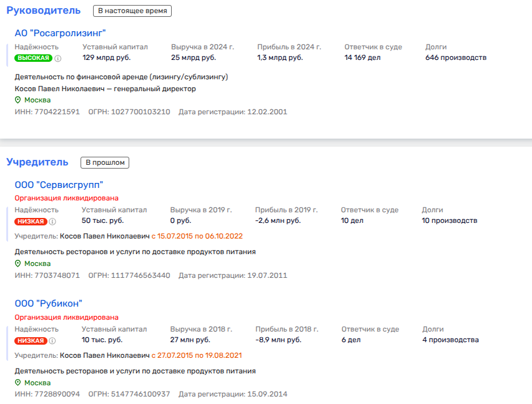Open the ООО "Сервисгрупп" company link

(59, 184)
